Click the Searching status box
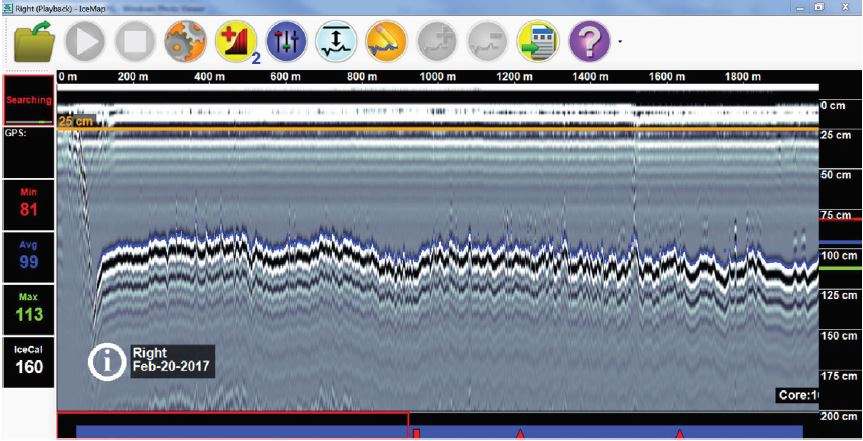Screen dimensions: 863x441 (x=29, y=100)
